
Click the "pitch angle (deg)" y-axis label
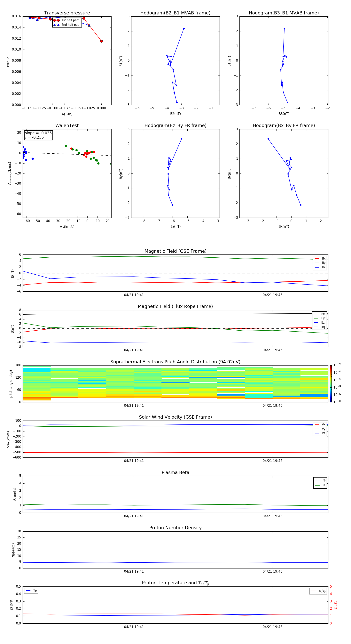(x=11, y=384)
